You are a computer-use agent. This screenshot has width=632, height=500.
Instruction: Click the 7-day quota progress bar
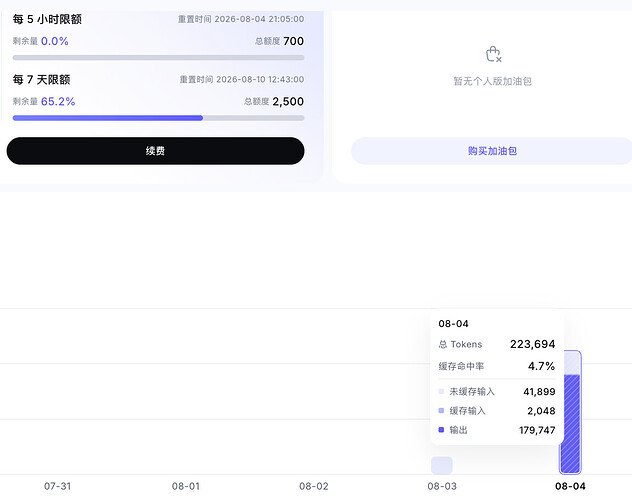pos(158,118)
